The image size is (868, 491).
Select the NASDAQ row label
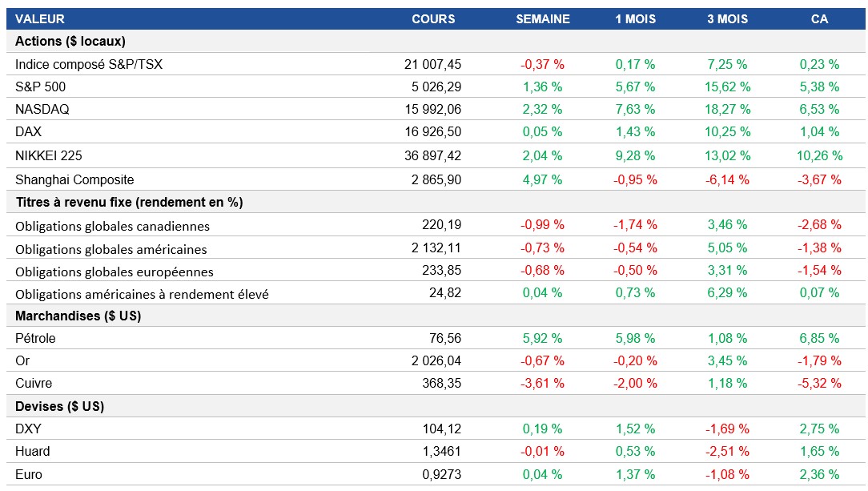point(40,109)
